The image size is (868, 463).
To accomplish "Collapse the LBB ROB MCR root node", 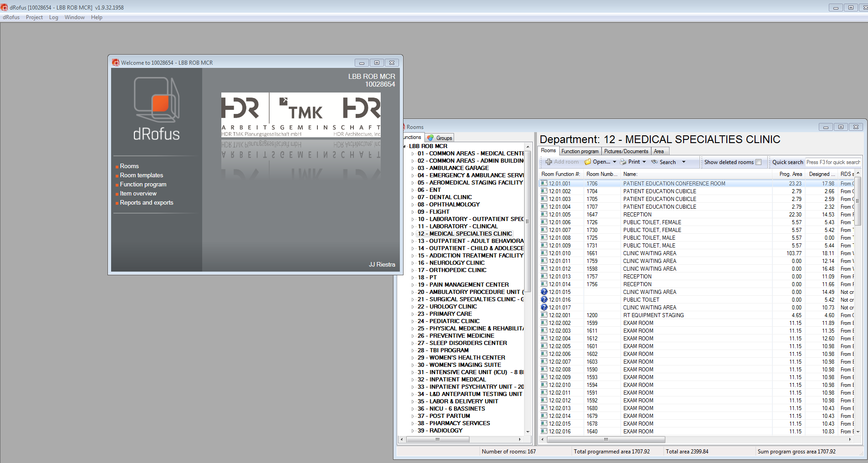I will pyautogui.click(x=404, y=146).
